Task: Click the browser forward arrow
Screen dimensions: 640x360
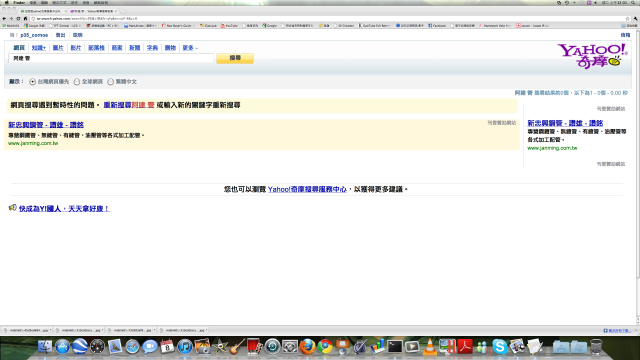Action: [x=11, y=18]
